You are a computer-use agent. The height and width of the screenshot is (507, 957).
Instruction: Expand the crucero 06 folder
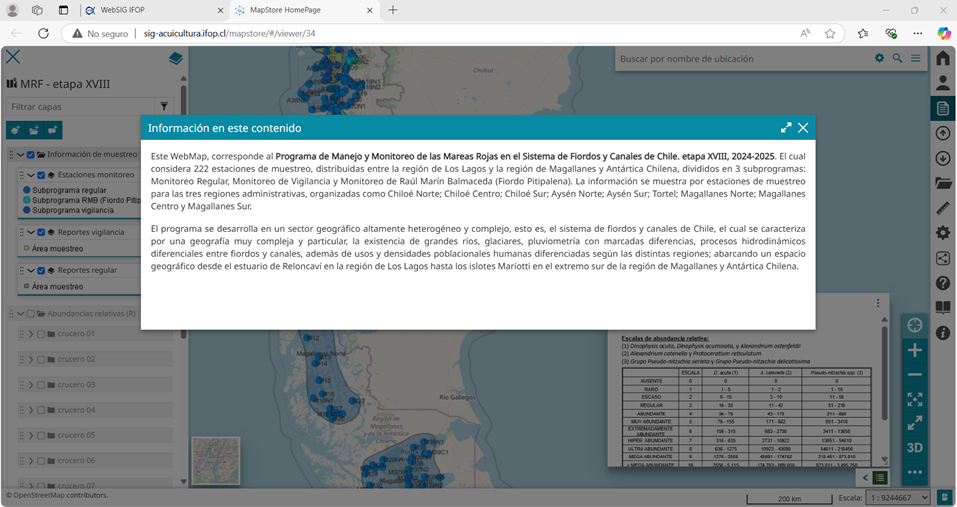click(31, 461)
